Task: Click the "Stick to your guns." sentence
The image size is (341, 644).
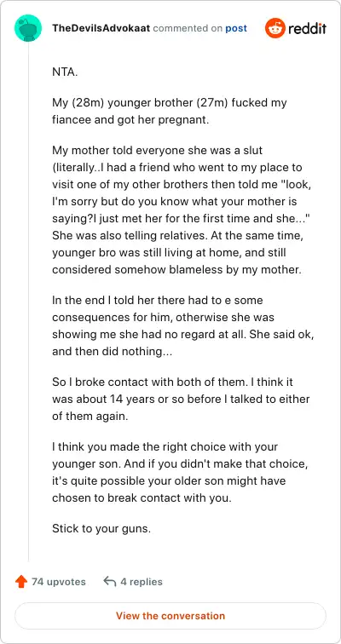Action: (x=101, y=528)
